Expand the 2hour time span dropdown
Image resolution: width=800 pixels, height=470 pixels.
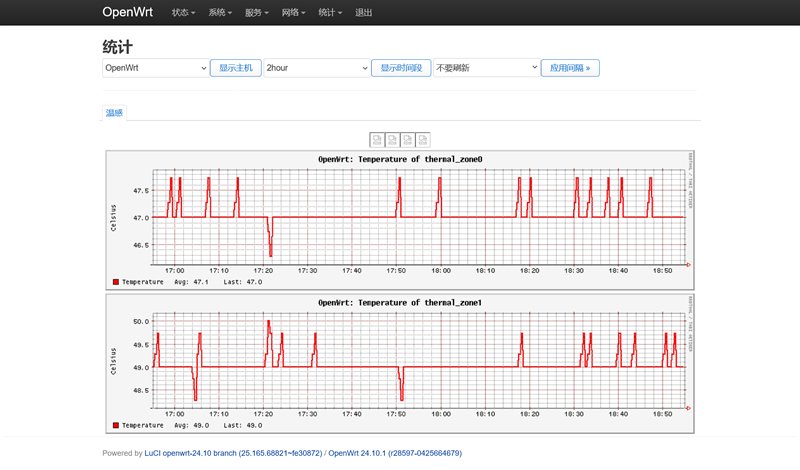(x=317, y=68)
